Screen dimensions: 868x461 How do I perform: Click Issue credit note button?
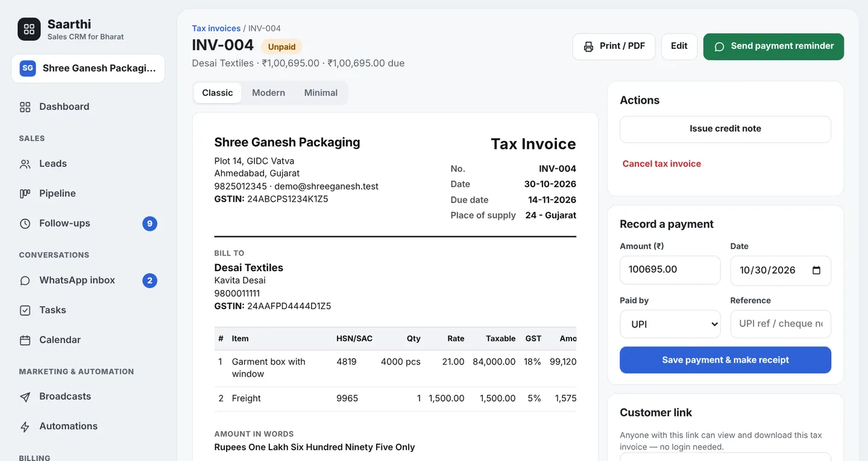click(725, 129)
